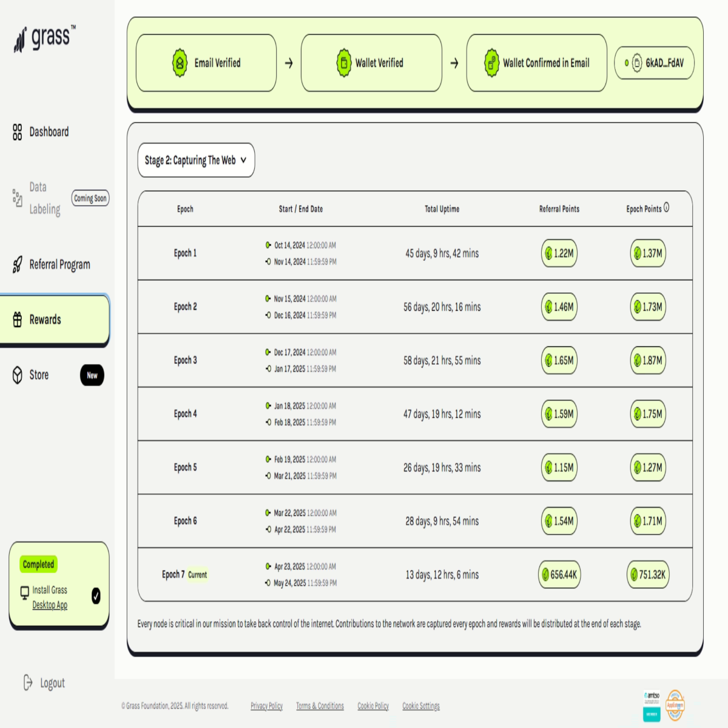Click the desktop monitor icon by Install Grass
Viewport: 728px width, 728px height.
pyautogui.click(x=25, y=591)
